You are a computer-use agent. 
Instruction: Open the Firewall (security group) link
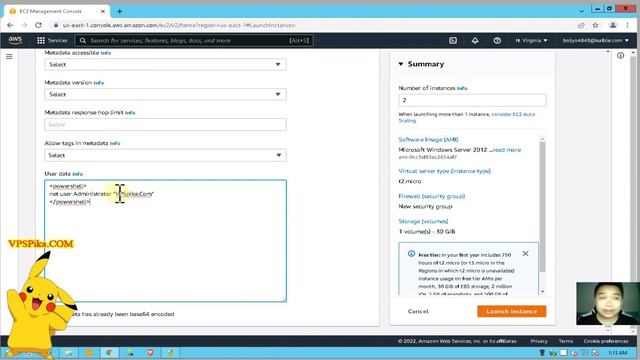pos(431,196)
